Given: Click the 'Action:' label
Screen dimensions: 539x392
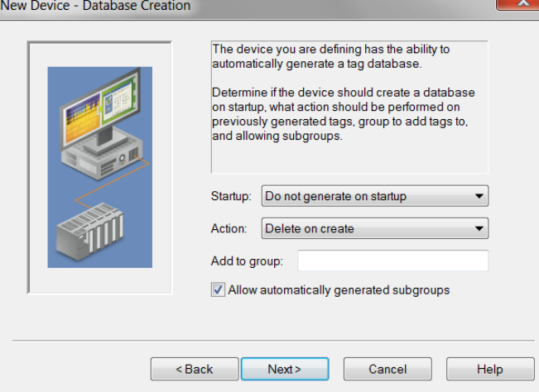Looking at the screenshot, I should (229, 228).
